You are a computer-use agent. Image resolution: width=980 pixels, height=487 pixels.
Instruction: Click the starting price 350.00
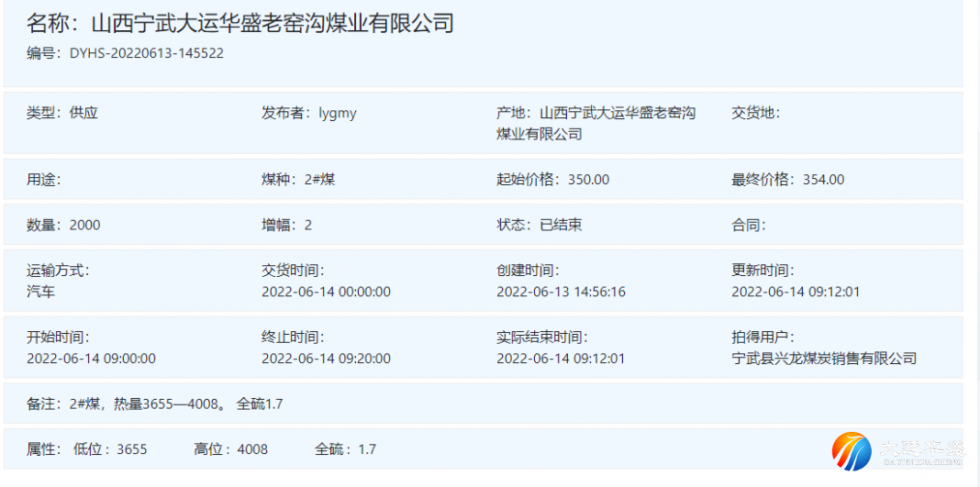[588, 180]
